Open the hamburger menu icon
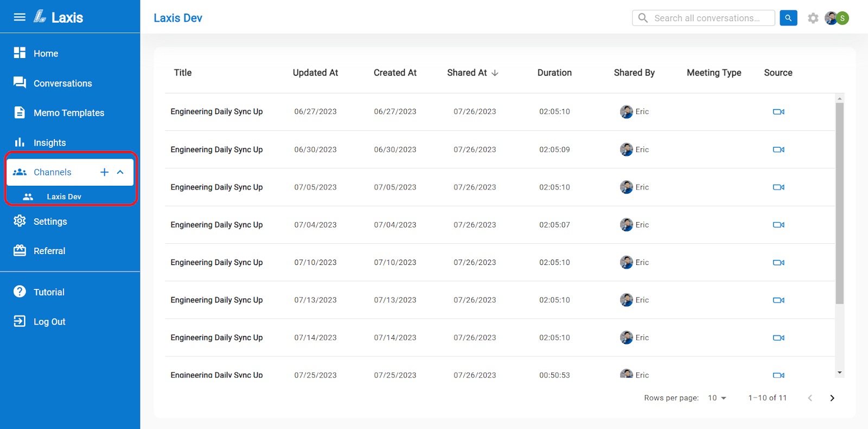The image size is (868, 429). 20,17
